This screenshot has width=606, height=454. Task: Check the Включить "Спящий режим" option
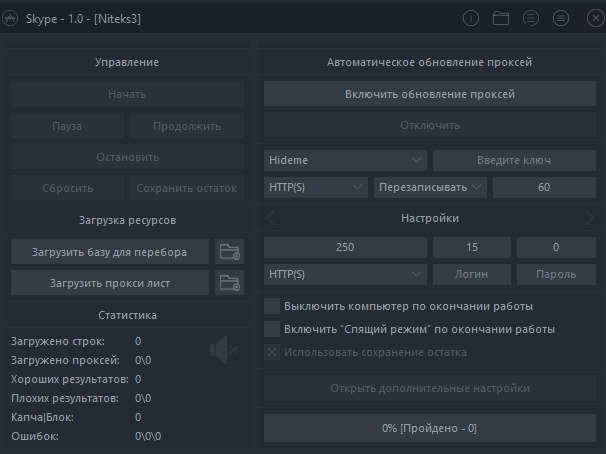click(x=271, y=328)
